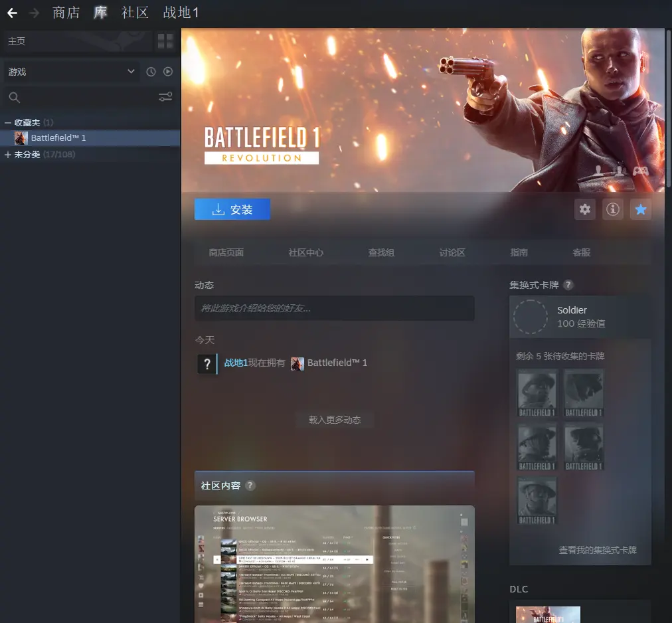672x623 pixels.
Task: Open the 战地1 user link in activity
Action: [x=236, y=363]
